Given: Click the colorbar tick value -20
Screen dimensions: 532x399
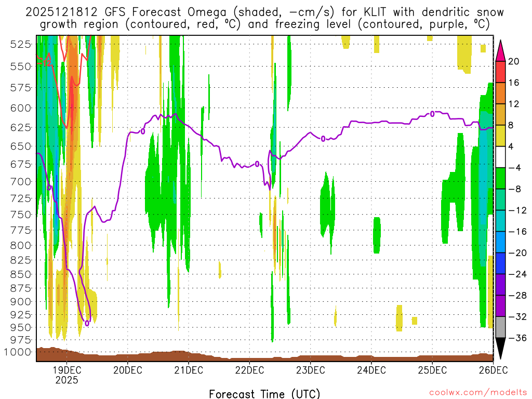Looking at the screenshot, I should (517, 253).
